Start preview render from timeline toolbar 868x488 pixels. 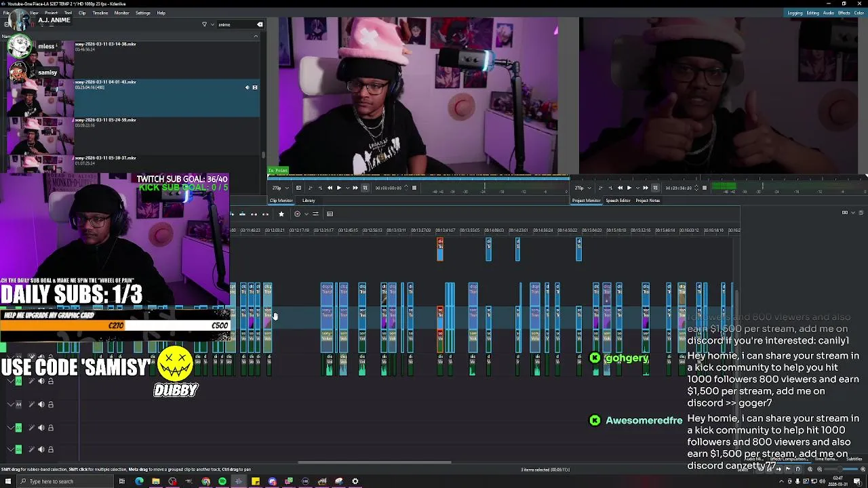pos(297,214)
